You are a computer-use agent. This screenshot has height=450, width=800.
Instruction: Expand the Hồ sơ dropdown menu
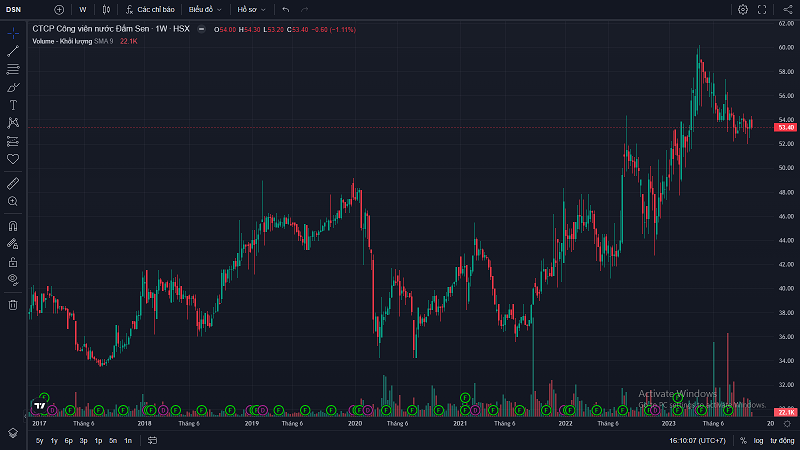(x=251, y=9)
